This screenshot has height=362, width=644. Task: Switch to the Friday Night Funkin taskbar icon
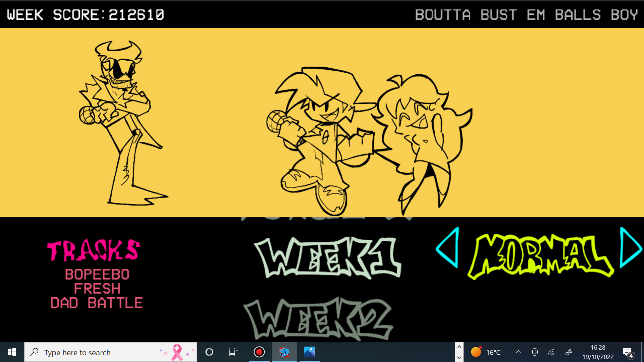(284, 352)
